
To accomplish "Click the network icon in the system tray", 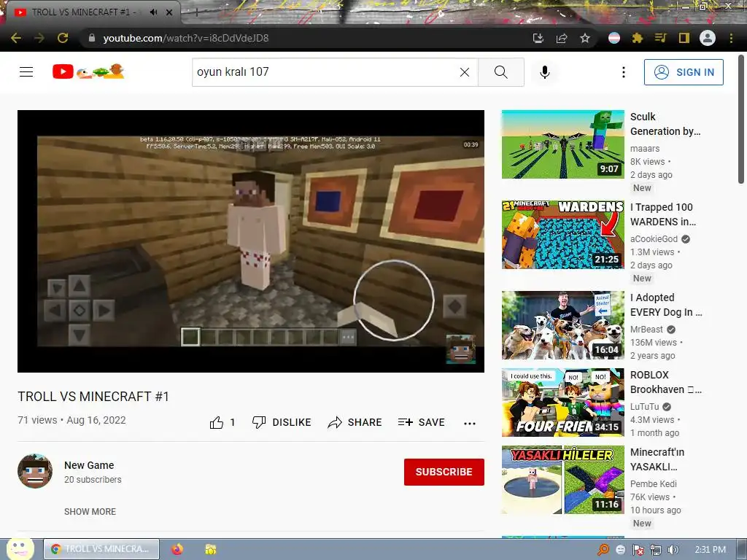I will point(656,550).
